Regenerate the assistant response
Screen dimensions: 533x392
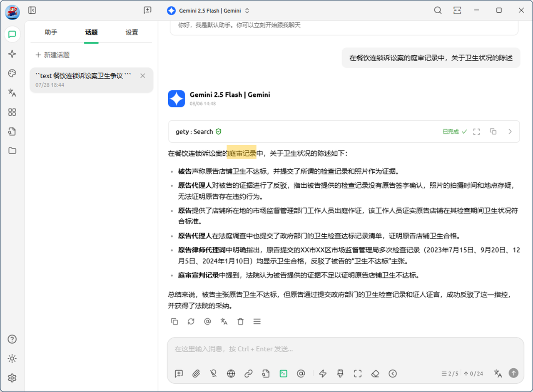coord(191,321)
